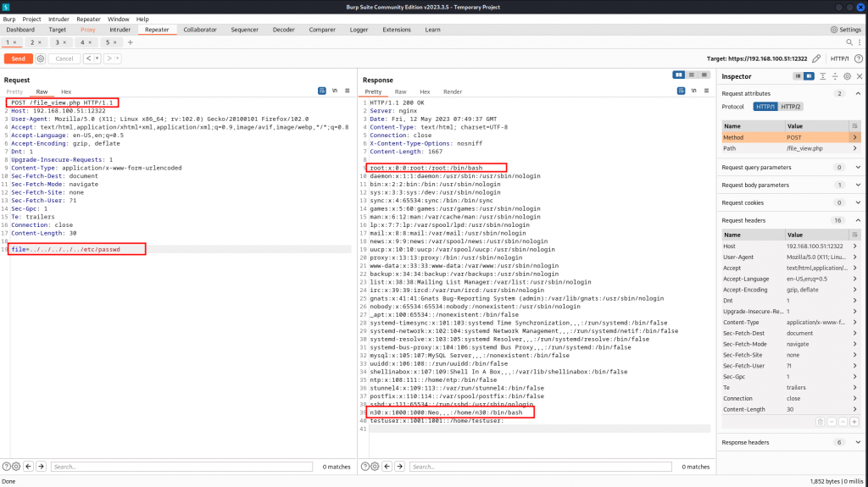Expand Request cookies section

(x=858, y=202)
